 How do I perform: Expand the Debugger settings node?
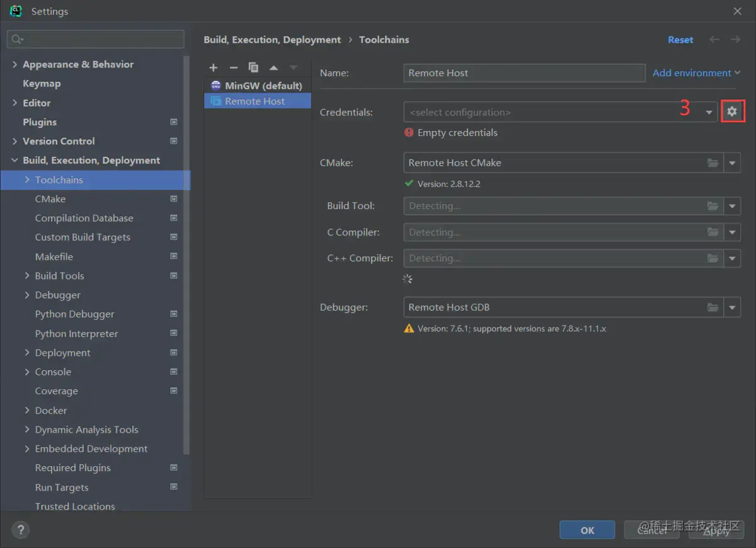tap(27, 295)
